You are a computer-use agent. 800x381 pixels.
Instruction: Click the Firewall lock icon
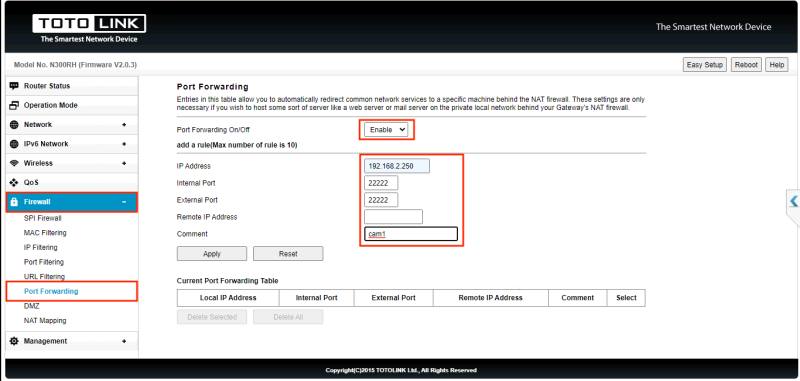14,202
